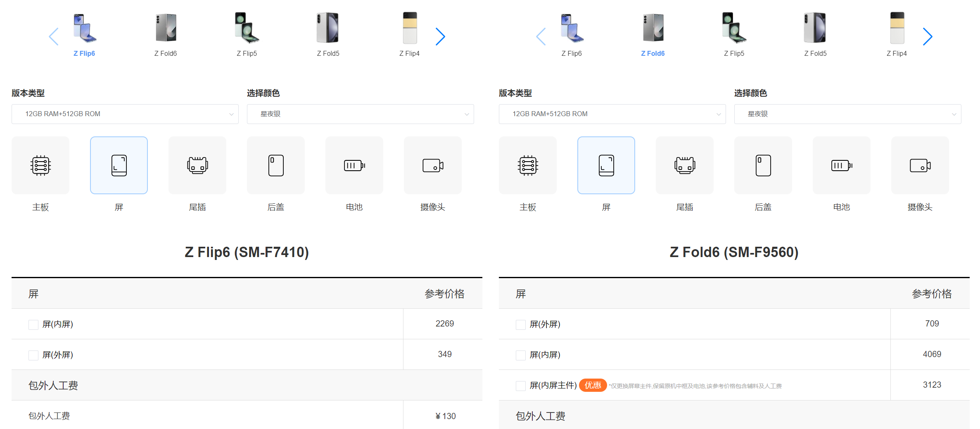
Task: Check 屏(内屏主件) box in Z Fold6 table
Action: (521, 386)
